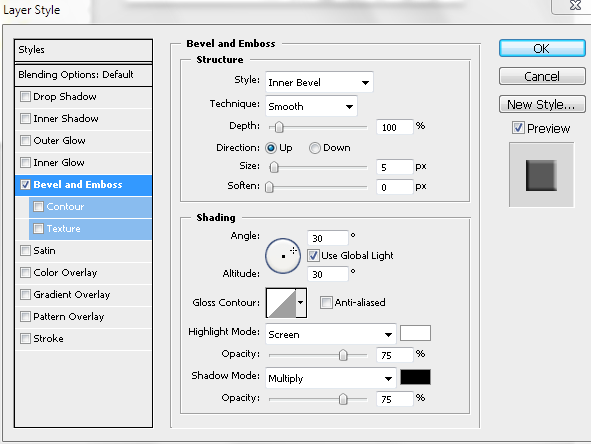Open the Gloss Contour curve thumbnail
This screenshot has height=444, width=591.
tap(281, 303)
